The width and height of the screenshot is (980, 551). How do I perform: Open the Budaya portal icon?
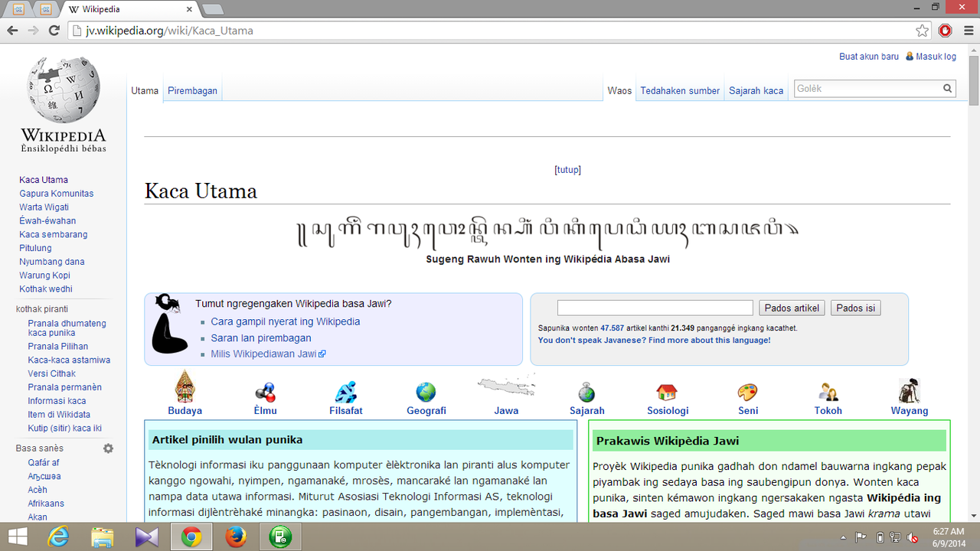[x=185, y=386]
